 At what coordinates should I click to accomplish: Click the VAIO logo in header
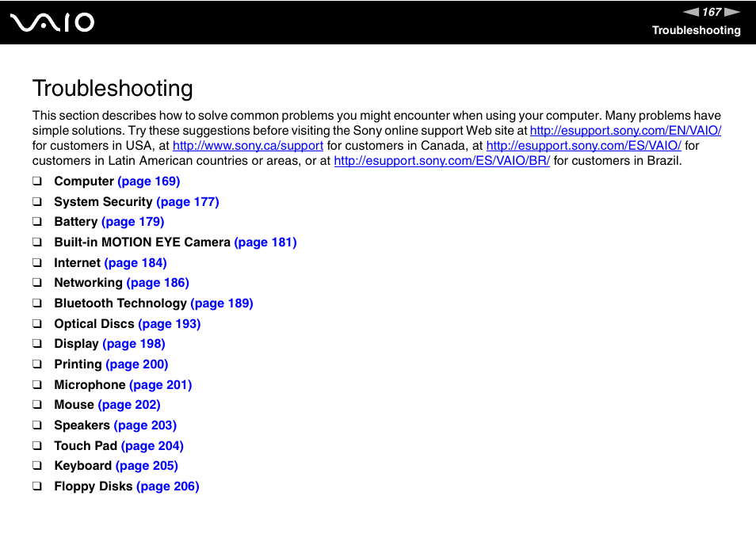coord(52,22)
